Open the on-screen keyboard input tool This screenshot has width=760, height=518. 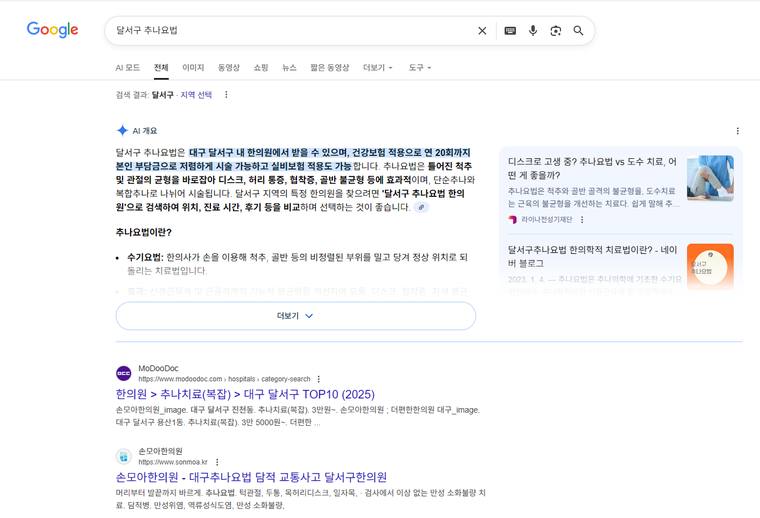point(510,31)
